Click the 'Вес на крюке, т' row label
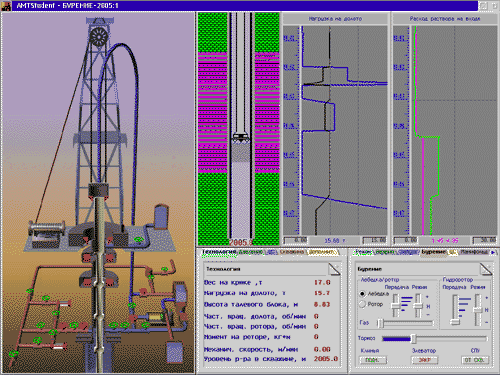 (x=233, y=283)
